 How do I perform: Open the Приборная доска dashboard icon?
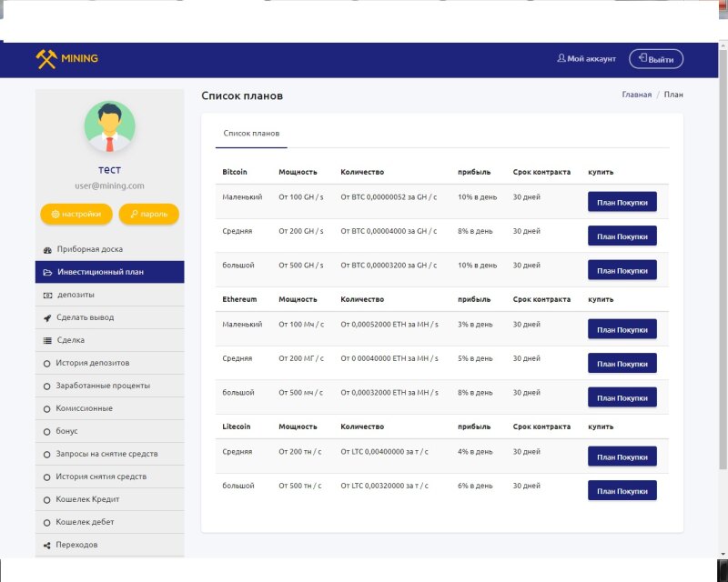47,249
